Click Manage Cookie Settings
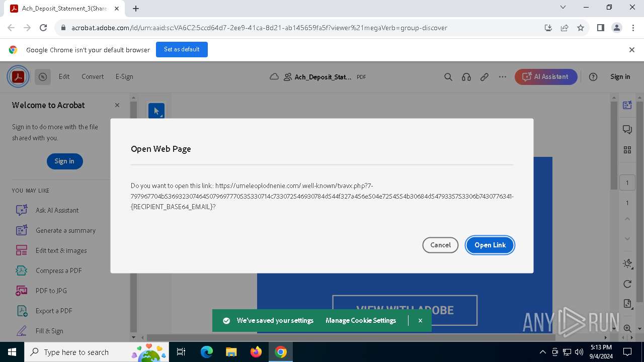 (361, 320)
